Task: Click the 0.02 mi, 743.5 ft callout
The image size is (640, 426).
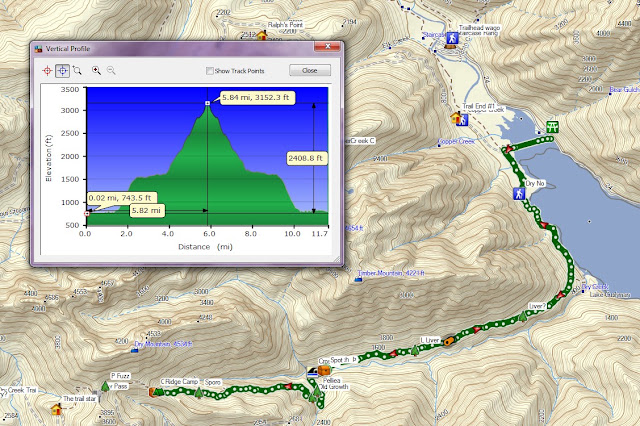Action: (120, 198)
